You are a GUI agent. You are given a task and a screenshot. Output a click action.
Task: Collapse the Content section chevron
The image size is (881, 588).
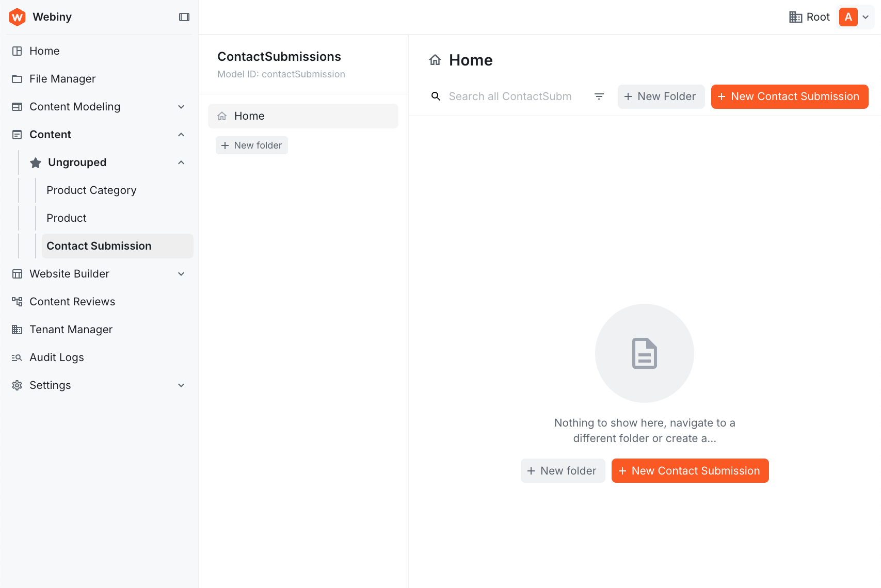tap(181, 134)
